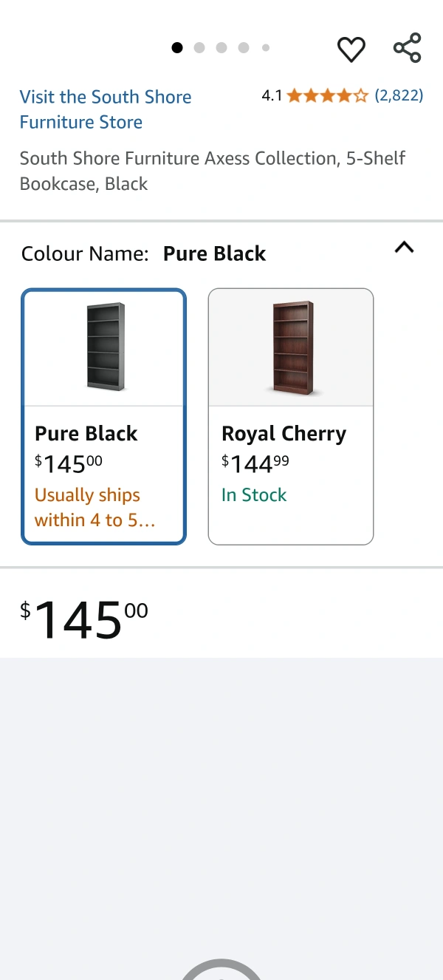
Task: Open the 2,822 customer reviews
Action: (399, 95)
